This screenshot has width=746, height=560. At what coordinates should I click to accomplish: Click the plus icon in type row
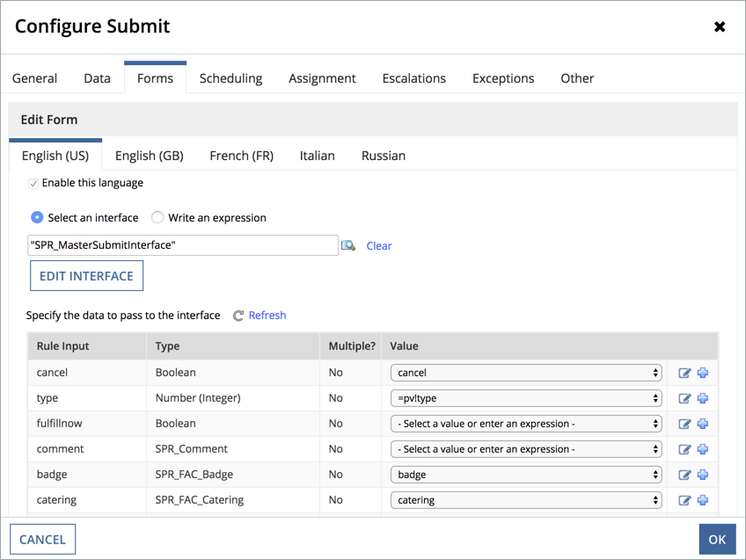tap(703, 398)
